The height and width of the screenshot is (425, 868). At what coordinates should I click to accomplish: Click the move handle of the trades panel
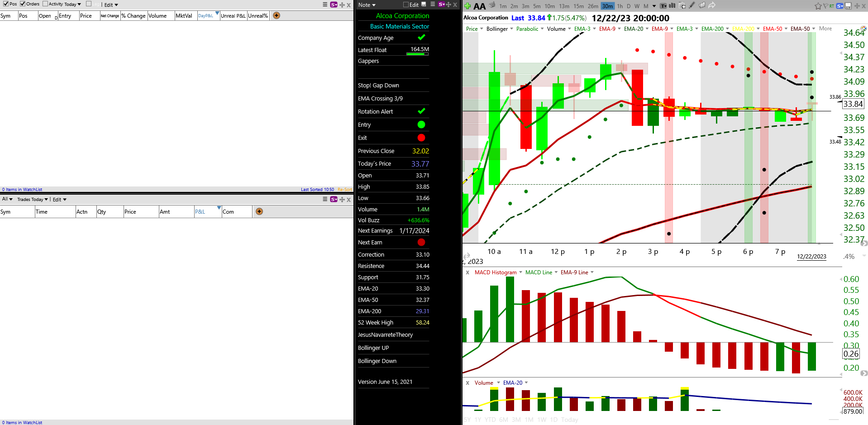[x=342, y=199]
